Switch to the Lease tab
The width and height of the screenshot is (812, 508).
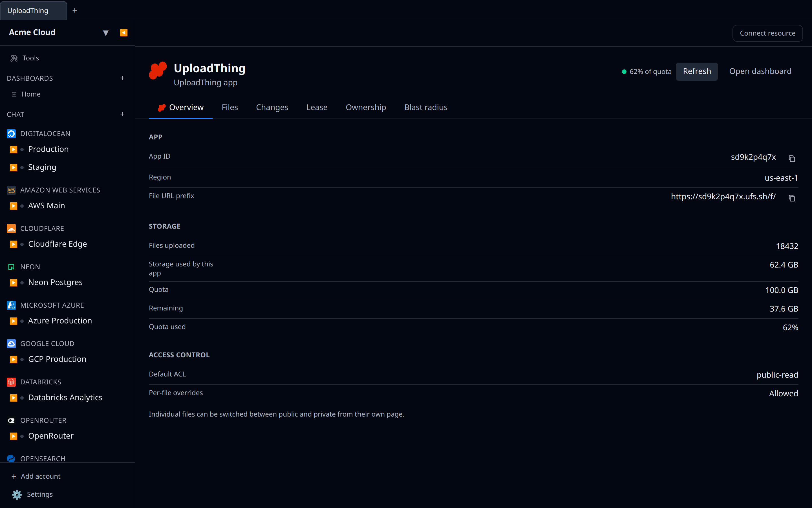click(317, 108)
